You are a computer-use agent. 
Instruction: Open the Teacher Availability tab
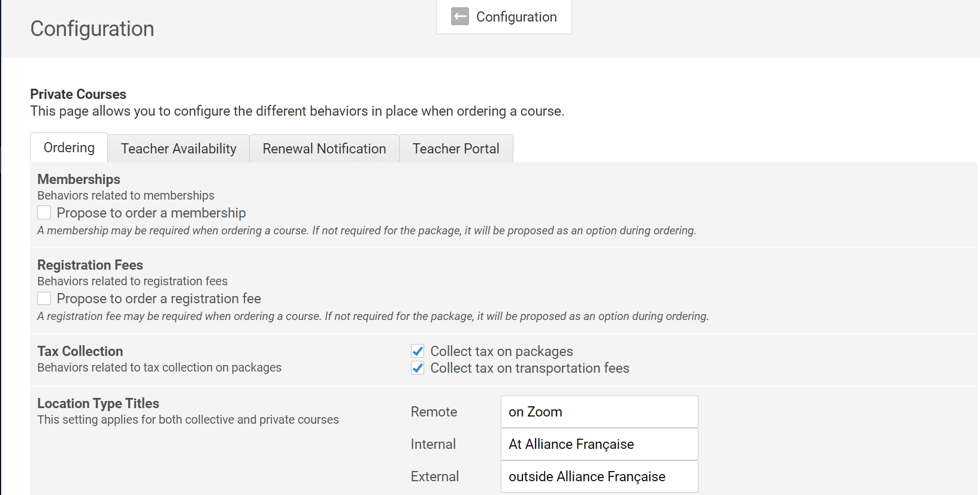click(x=179, y=149)
